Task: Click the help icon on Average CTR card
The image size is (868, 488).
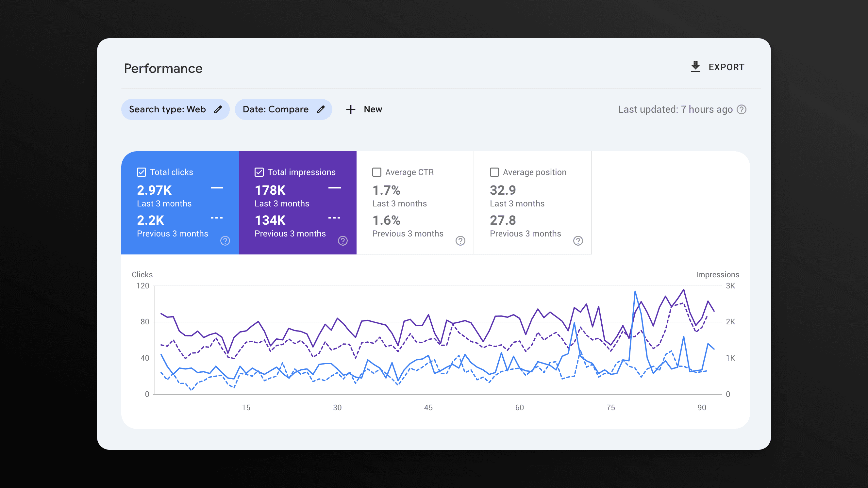Action: click(460, 240)
